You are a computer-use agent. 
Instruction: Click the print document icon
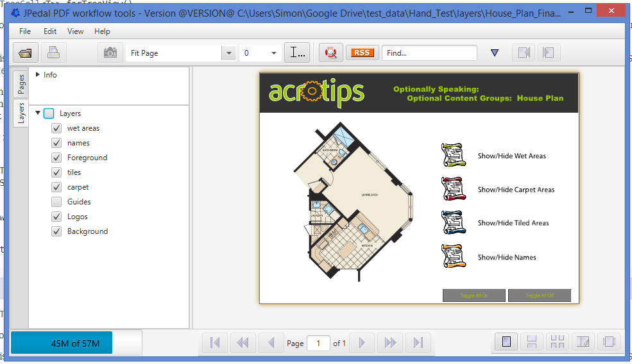tap(54, 53)
